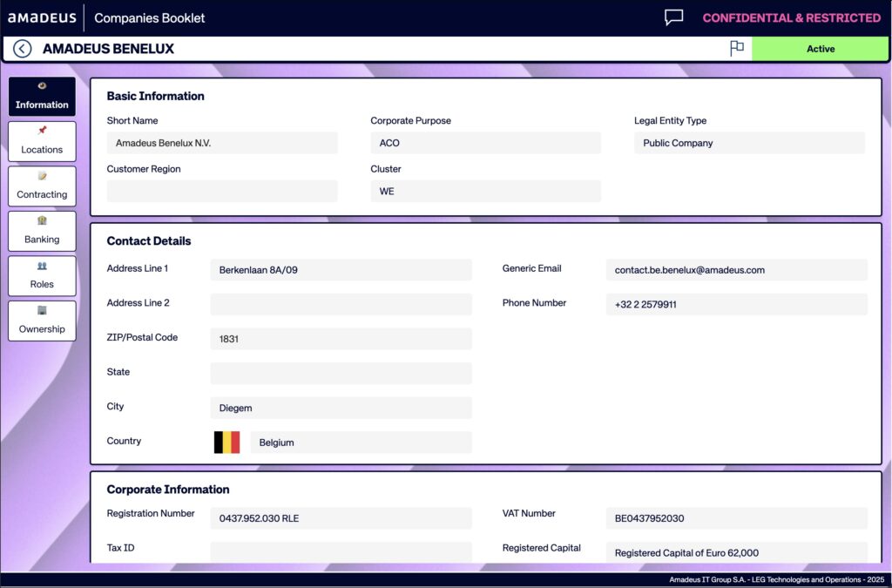Go to the Contracting tab

pos(42,186)
